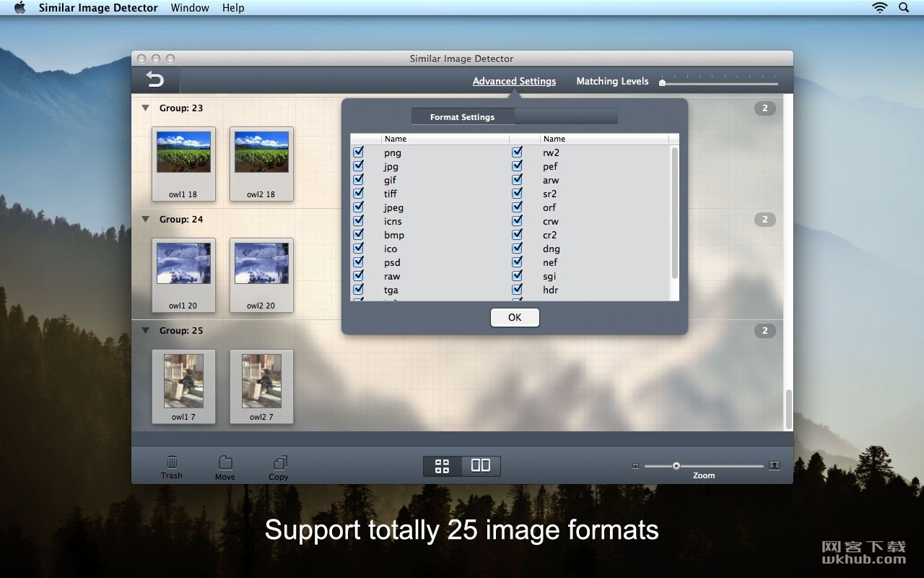Click the Matching Levels slider
This screenshot has height=578, width=924.
pyautogui.click(x=719, y=82)
